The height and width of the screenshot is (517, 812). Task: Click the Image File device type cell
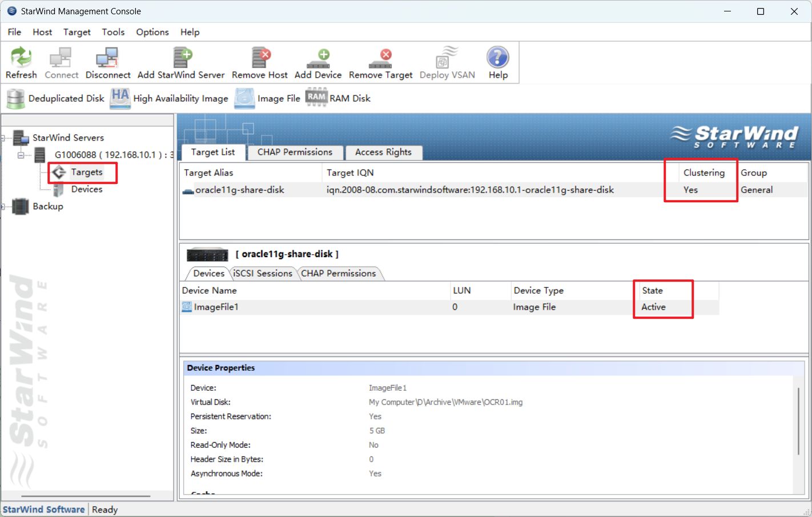534,307
